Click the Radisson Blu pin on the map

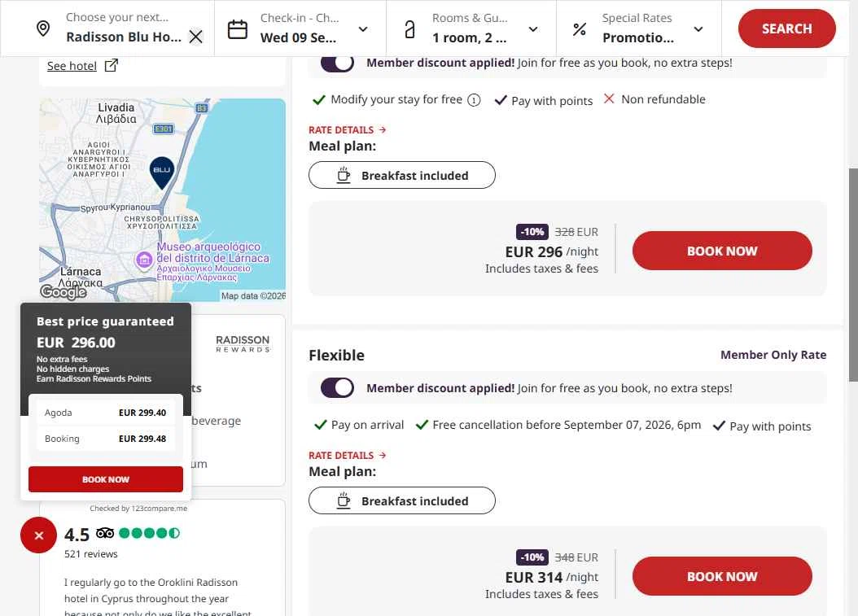(x=162, y=173)
